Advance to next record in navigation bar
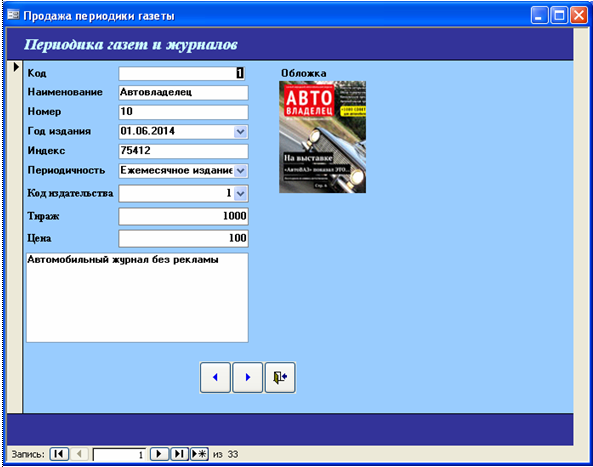 (159, 454)
